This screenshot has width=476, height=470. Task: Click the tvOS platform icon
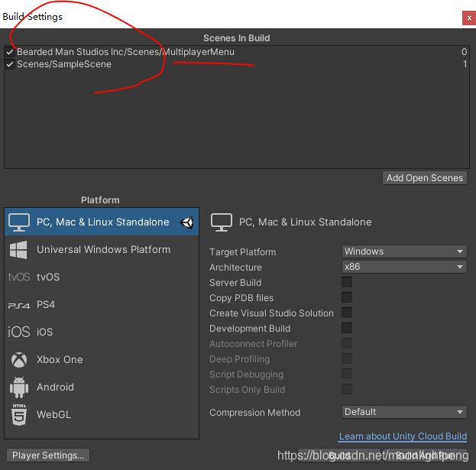[19, 277]
